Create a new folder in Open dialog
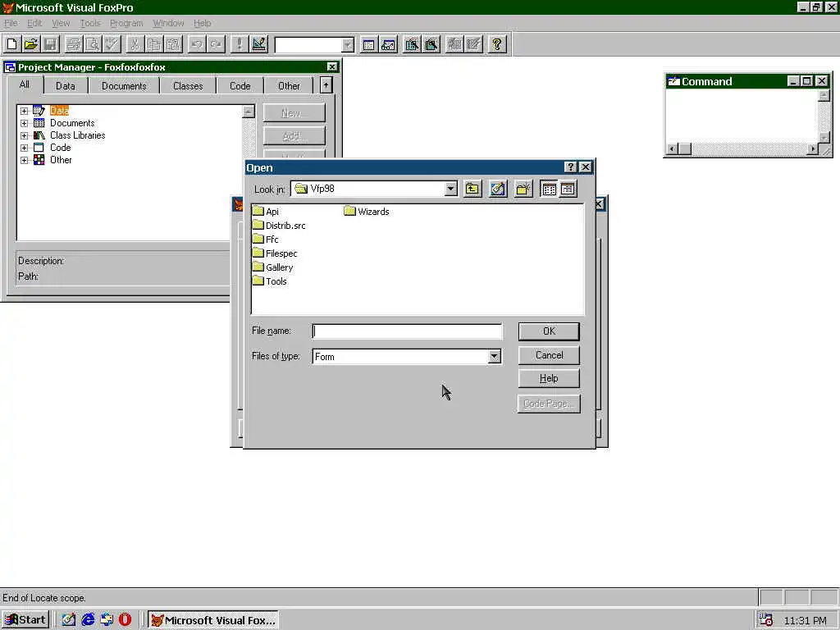 (523, 189)
